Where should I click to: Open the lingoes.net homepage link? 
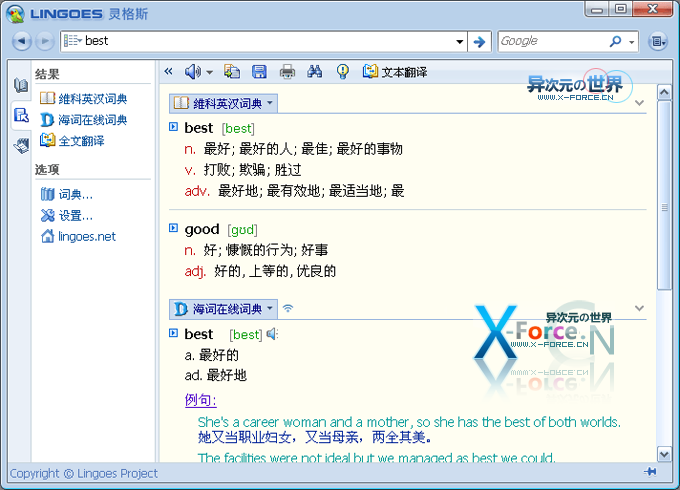point(78,236)
